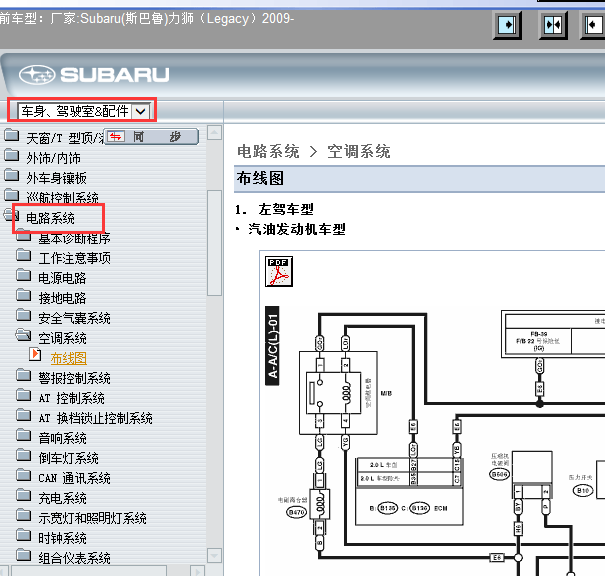Click the B470 connector in diagram
The image size is (605, 576).
(296, 512)
